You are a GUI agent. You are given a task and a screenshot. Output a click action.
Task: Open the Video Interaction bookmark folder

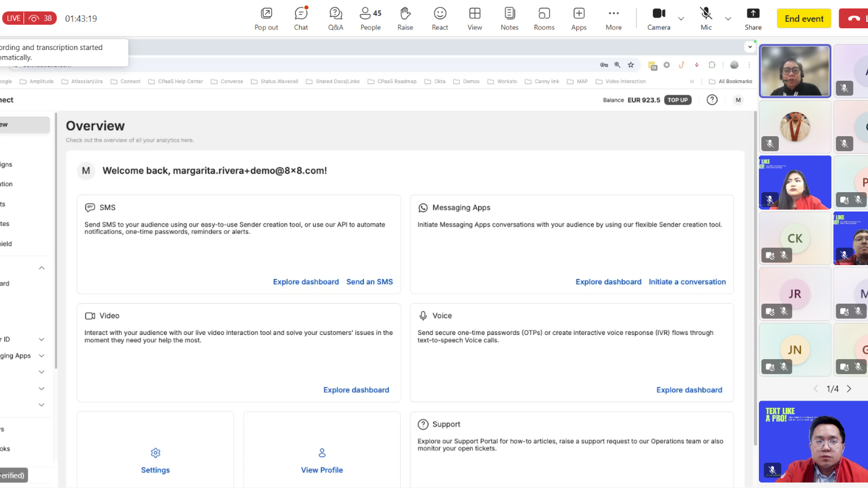tap(620, 81)
